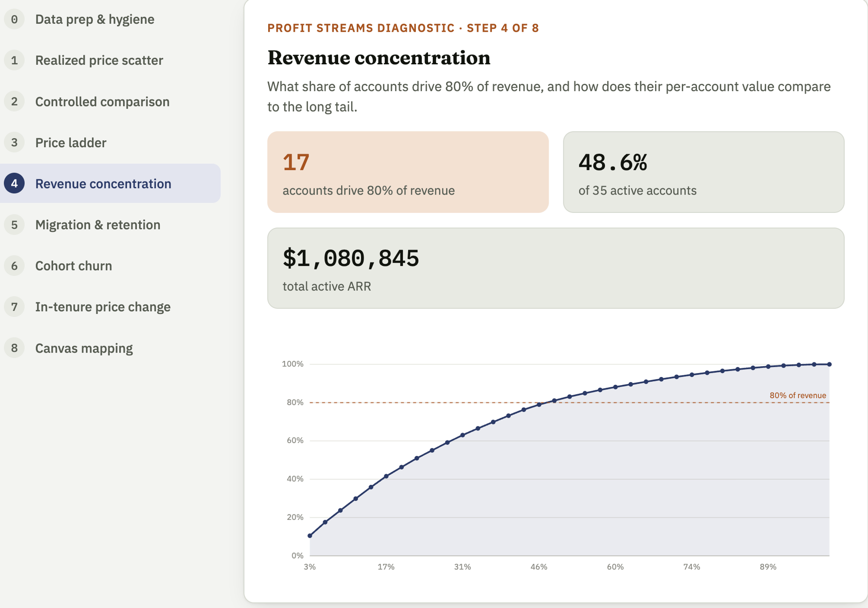Click the last data point at 100%
The height and width of the screenshot is (608, 868).
829,364
